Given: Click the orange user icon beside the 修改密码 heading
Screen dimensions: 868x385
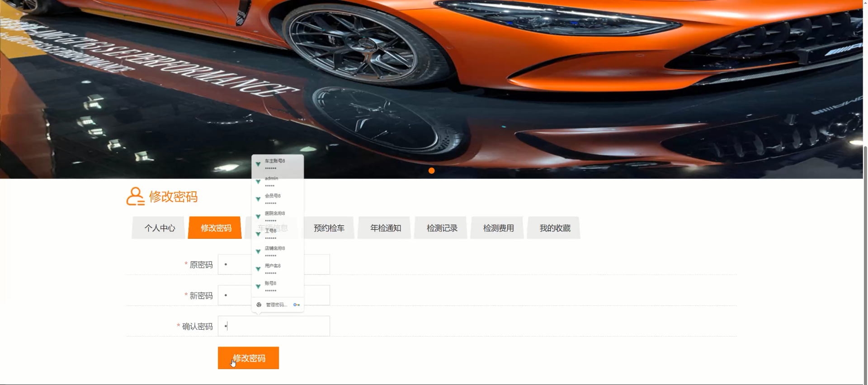Looking at the screenshot, I should (135, 196).
